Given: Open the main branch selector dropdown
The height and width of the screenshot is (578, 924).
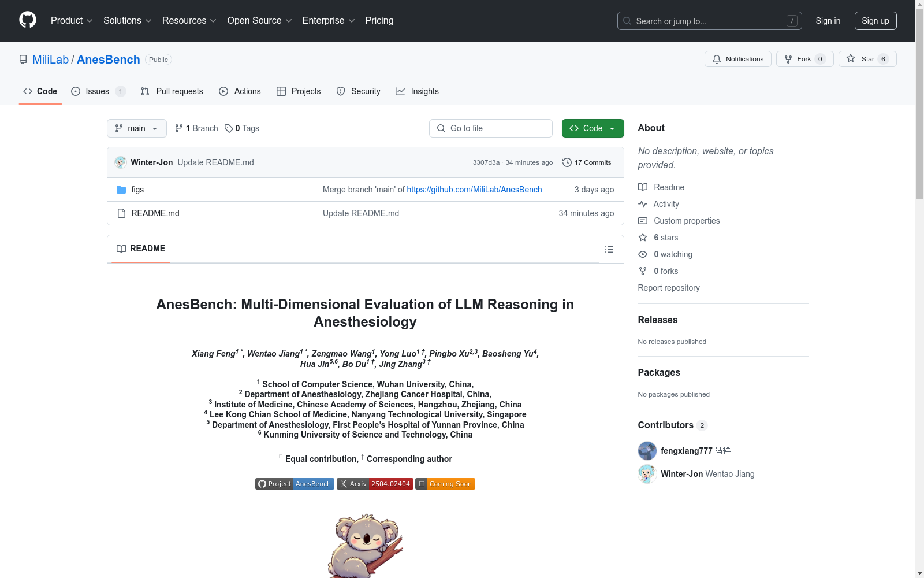Looking at the screenshot, I should (137, 128).
